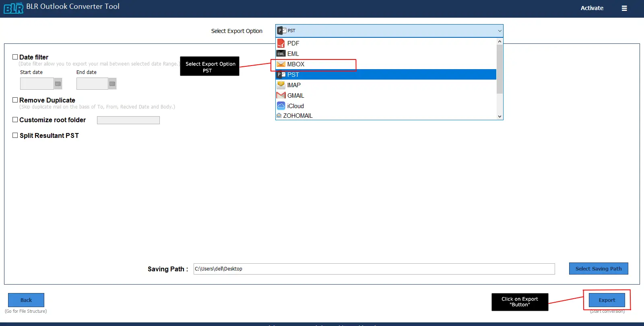Click the ZOHOMAIL icon in list
This screenshot has width=644, height=326.
click(279, 115)
